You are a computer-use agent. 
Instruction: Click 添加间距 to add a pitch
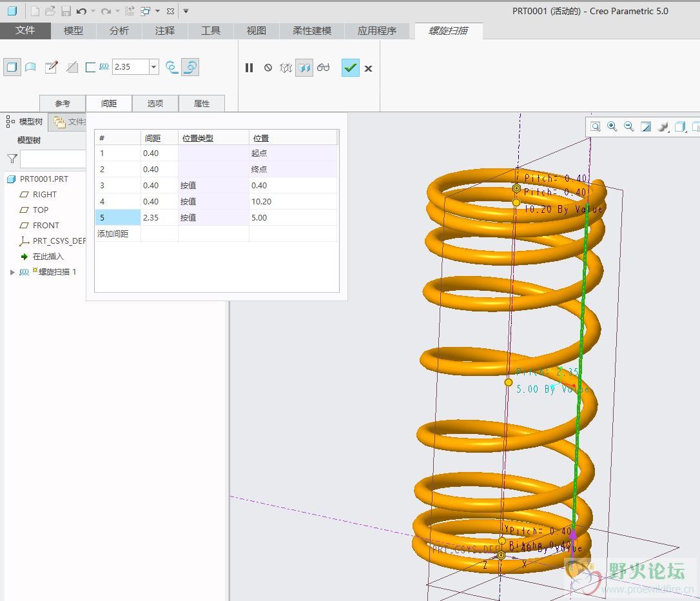tap(113, 233)
